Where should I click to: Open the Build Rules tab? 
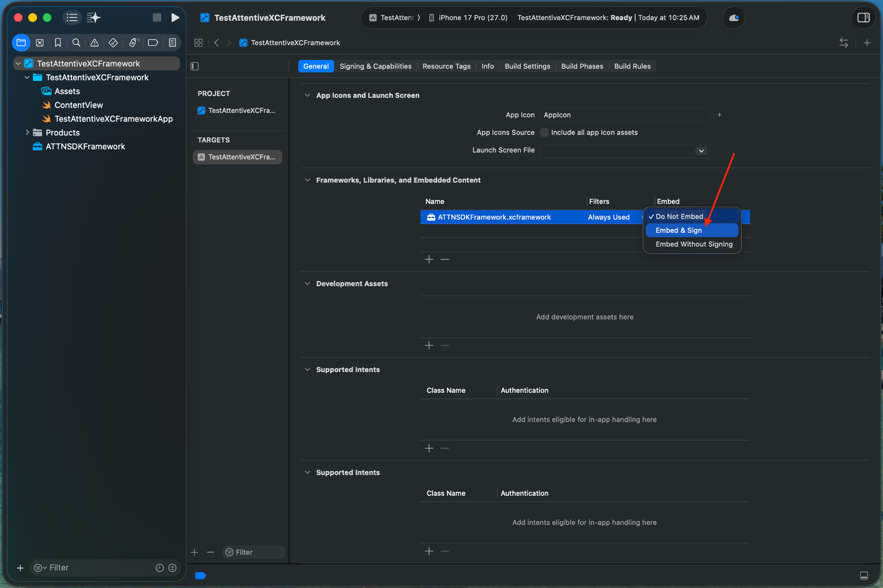(632, 66)
